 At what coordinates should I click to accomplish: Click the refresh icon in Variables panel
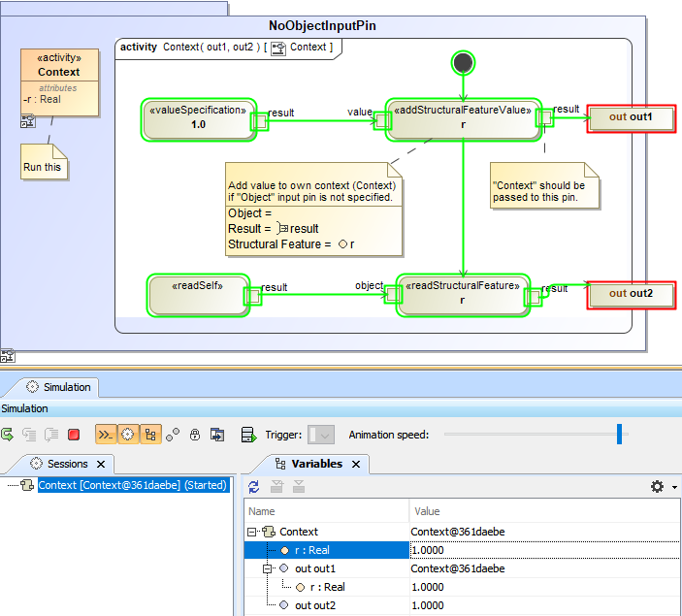point(254,486)
